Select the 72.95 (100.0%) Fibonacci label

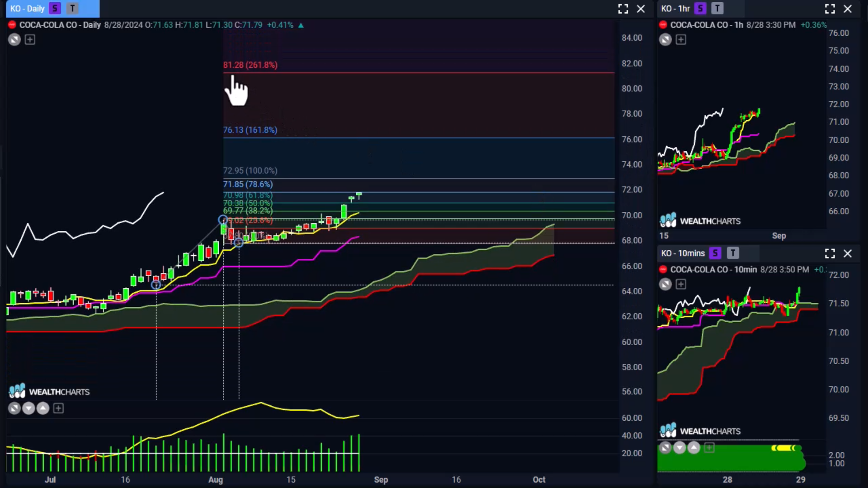(x=250, y=171)
